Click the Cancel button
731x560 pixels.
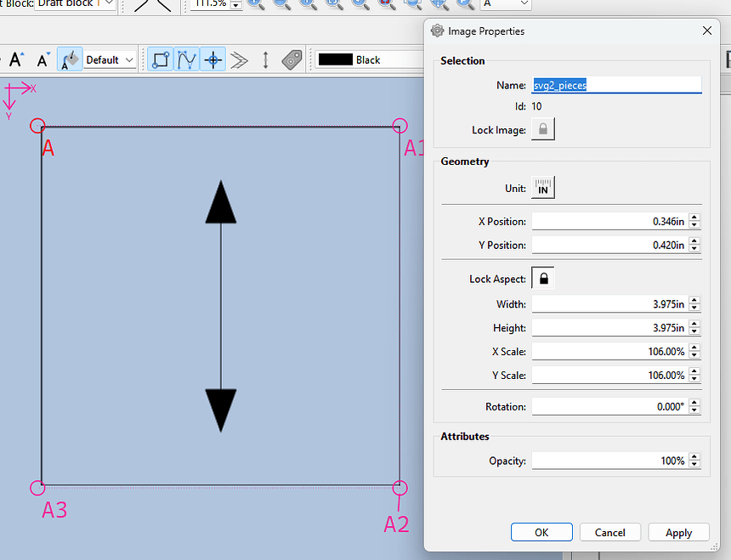[610, 532]
